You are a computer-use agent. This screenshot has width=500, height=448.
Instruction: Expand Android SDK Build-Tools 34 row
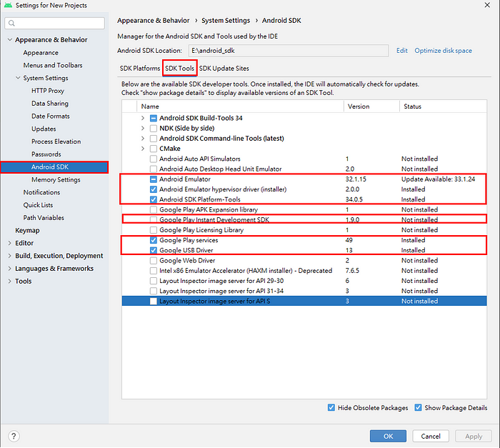tap(143, 118)
